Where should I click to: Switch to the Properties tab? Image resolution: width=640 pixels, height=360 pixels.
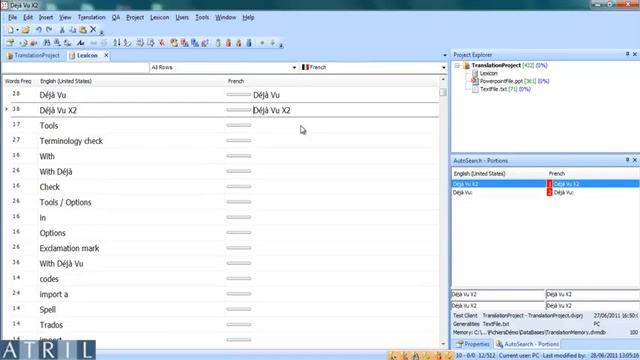[473, 344]
